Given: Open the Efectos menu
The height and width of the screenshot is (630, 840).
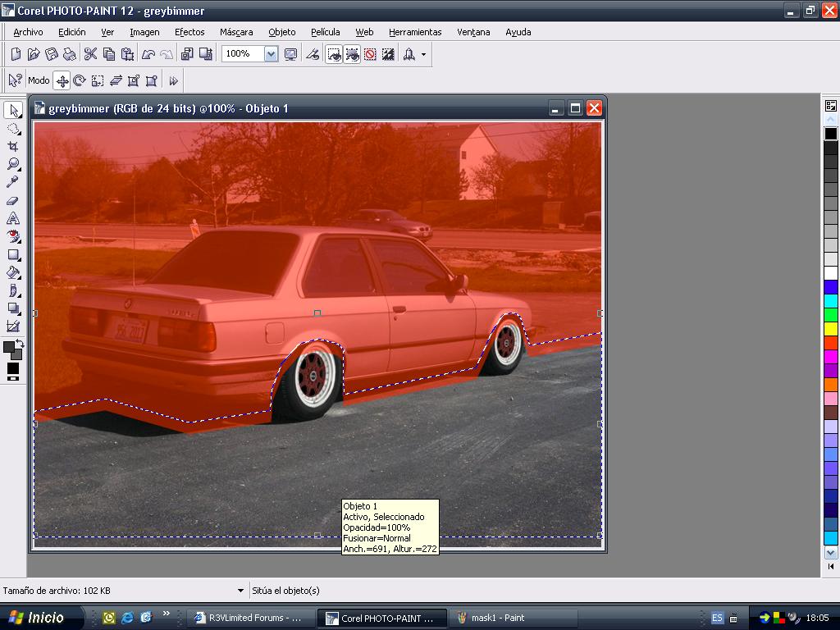Looking at the screenshot, I should click(x=189, y=32).
